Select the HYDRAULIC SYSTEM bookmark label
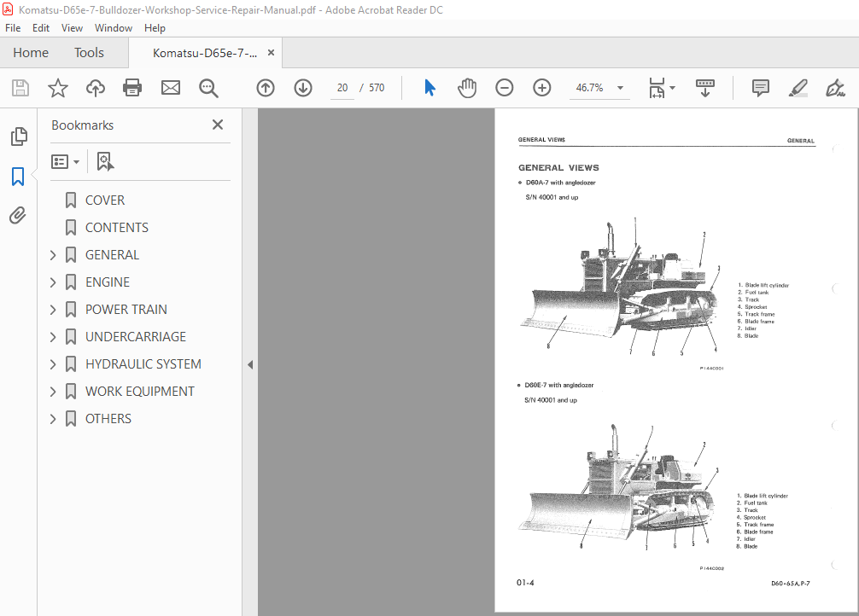This screenshot has height=616, width=859. coord(143,364)
